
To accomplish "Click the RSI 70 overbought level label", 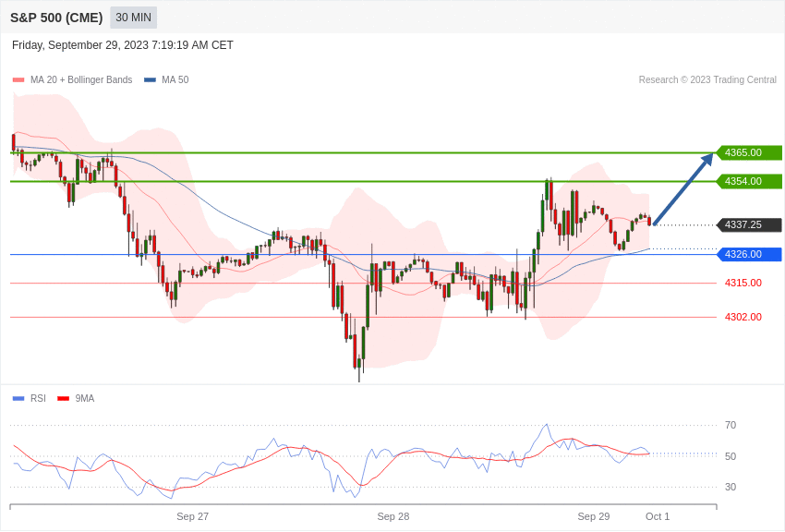I will click(731, 425).
